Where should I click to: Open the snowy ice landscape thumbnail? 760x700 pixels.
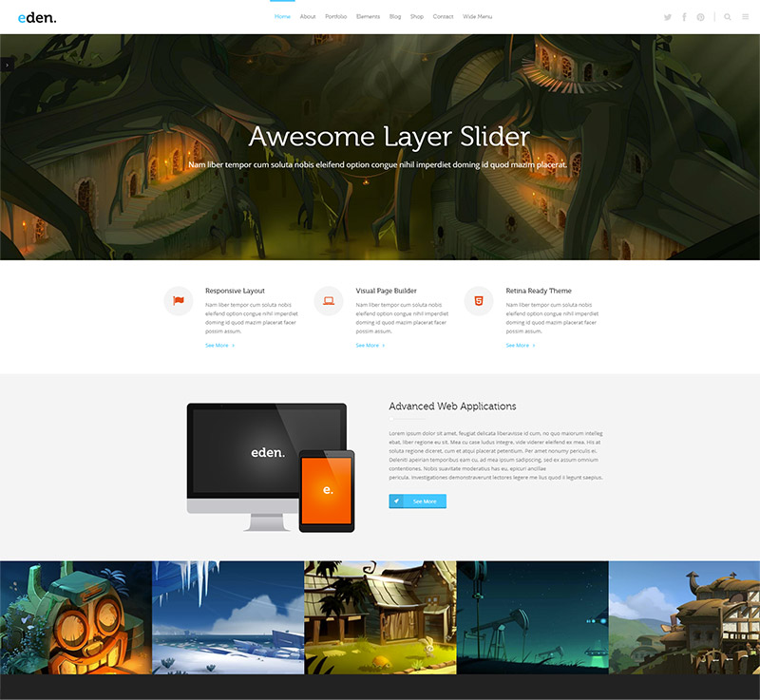coord(228,617)
